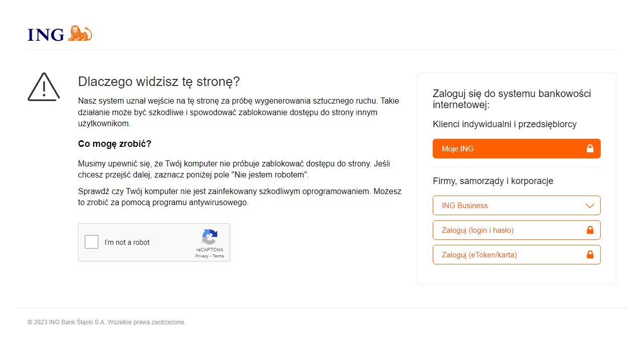This screenshot has height=362, width=644.
Task: Click the ING wordmark in the header
Action: 45,35
